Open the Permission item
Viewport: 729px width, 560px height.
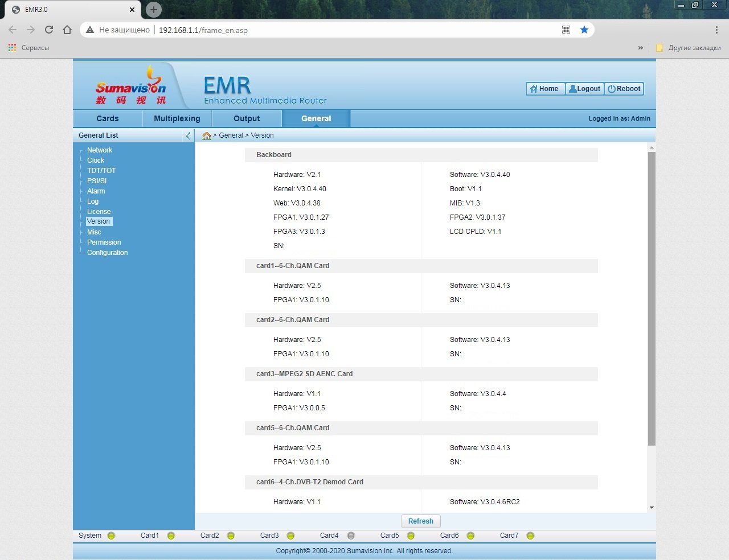104,242
